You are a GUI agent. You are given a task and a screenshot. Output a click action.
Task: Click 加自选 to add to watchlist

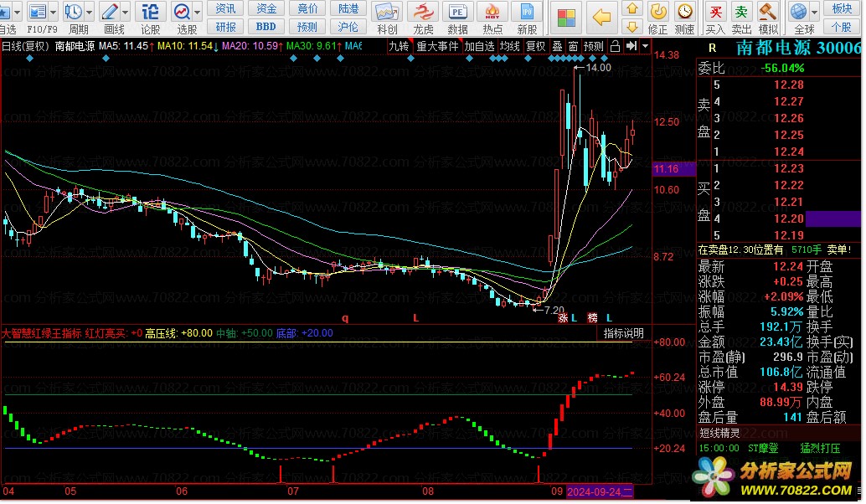click(479, 46)
